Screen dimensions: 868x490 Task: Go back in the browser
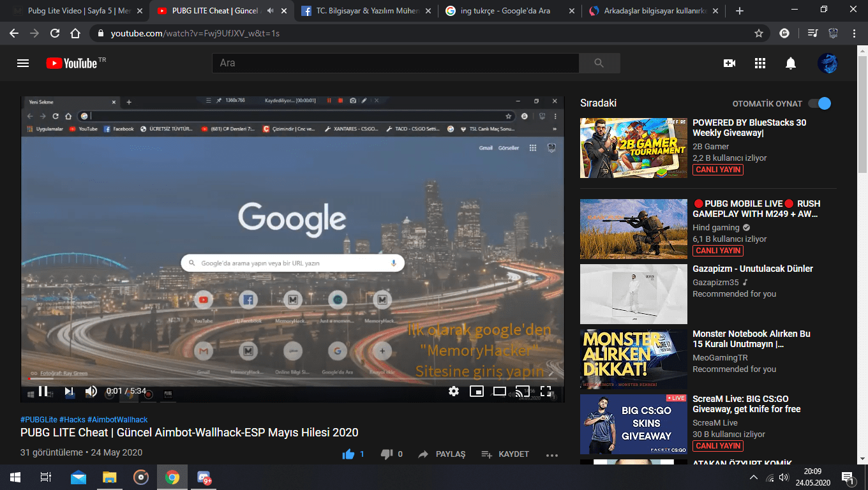[x=14, y=33]
